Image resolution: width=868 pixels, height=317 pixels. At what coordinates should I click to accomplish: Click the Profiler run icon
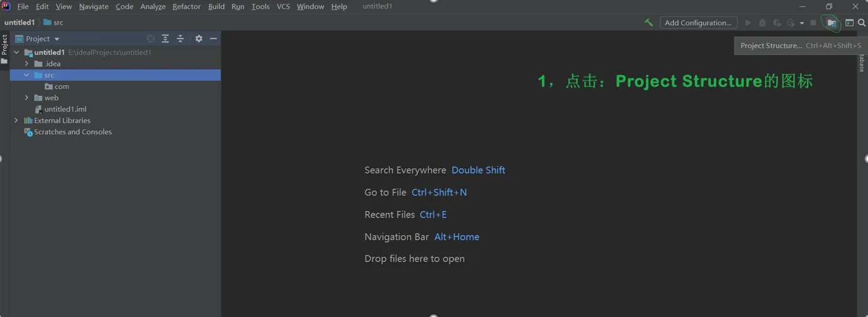[x=791, y=23]
